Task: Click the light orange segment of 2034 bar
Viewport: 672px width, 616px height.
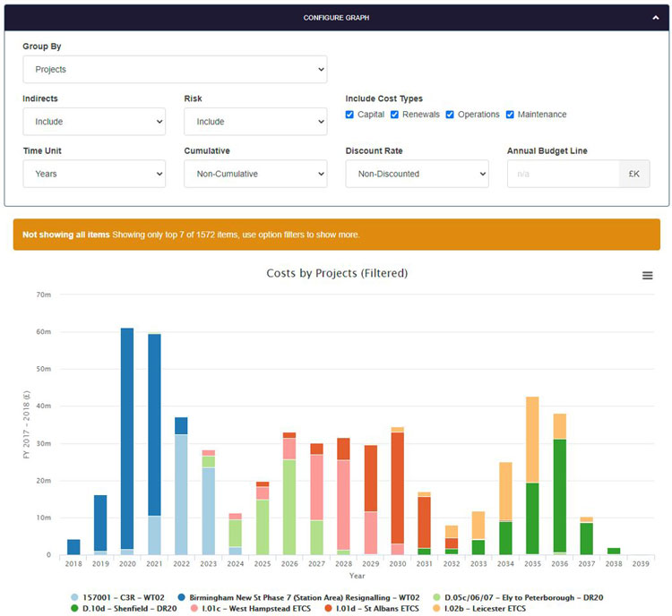Action: click(505, 492)
